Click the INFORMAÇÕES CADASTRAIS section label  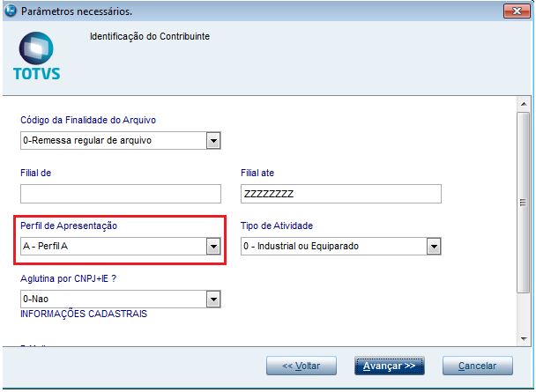point(84,314)
